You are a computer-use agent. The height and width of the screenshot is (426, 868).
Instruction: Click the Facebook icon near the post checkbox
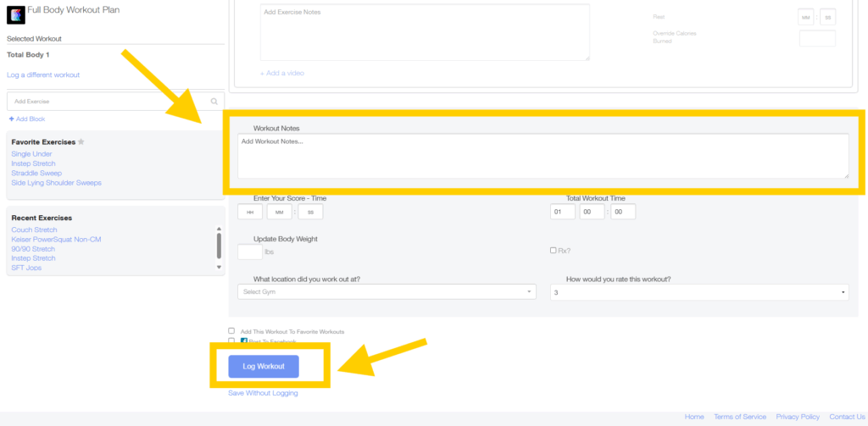tap(245, 341)
